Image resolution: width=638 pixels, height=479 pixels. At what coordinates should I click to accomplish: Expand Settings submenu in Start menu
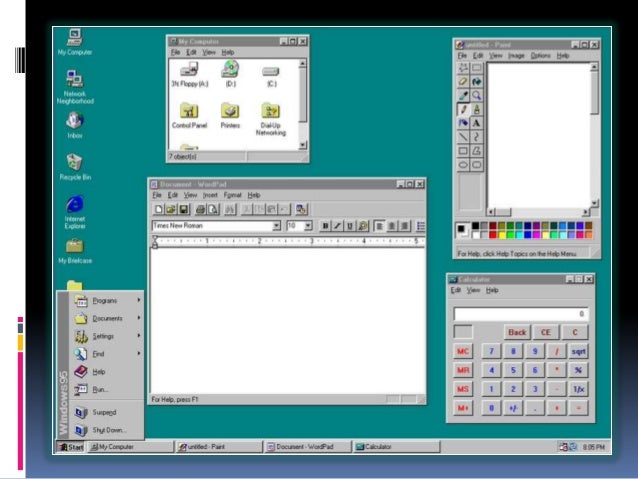[x=107, y=336]
